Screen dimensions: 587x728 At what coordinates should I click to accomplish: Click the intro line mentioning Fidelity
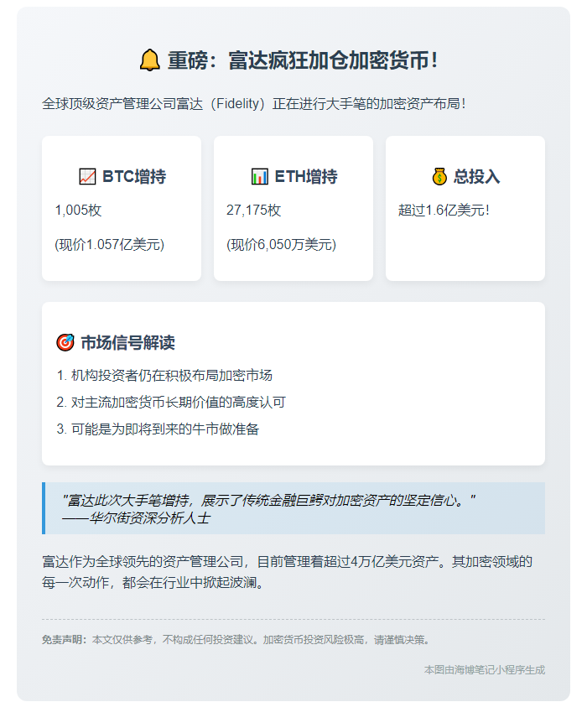253,103
